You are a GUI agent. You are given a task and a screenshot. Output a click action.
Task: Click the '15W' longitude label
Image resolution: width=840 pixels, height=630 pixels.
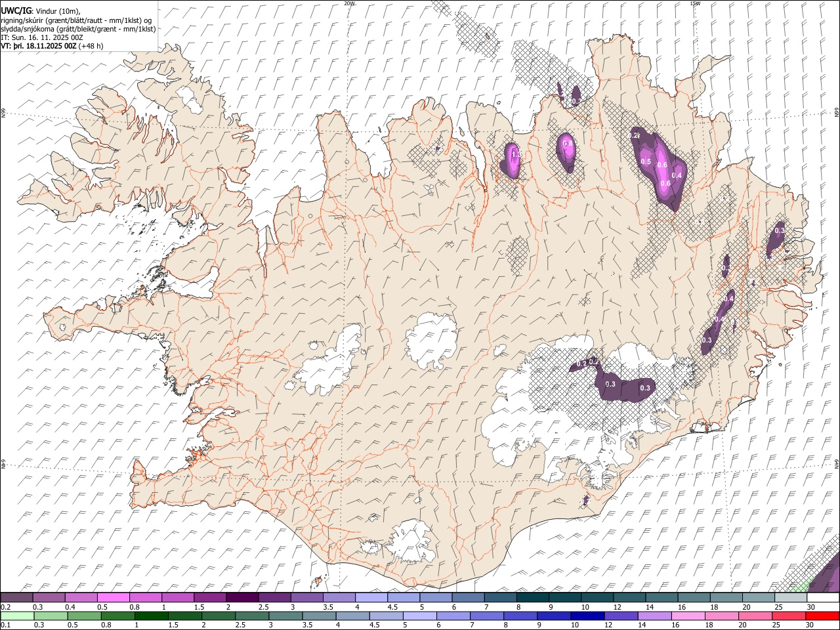(x=695, y=3)
